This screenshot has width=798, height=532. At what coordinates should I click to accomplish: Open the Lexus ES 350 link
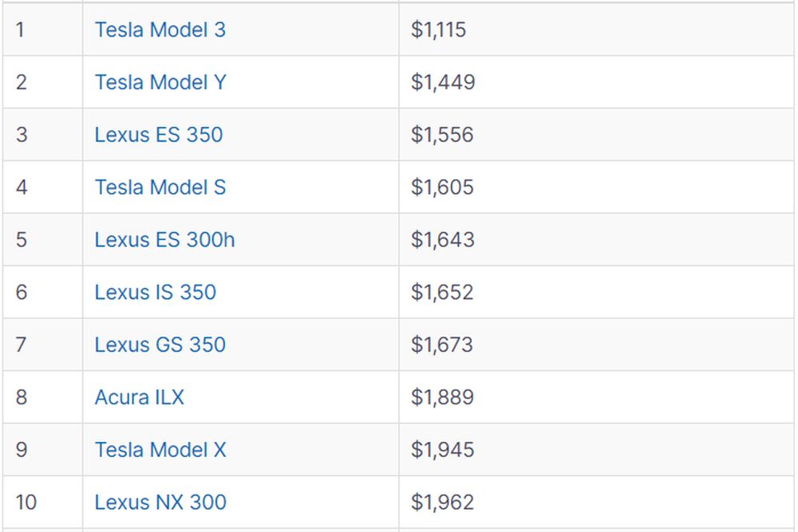159,135
